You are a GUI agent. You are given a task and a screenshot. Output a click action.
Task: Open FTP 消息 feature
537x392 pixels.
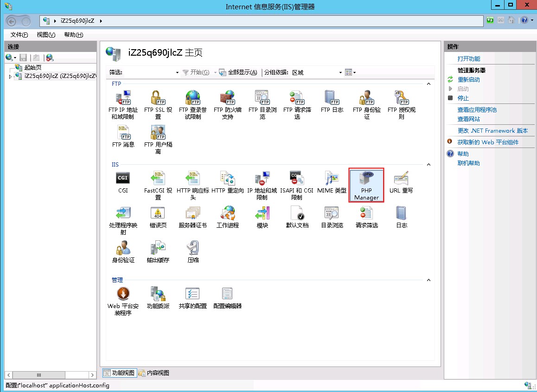click(123, 136)
